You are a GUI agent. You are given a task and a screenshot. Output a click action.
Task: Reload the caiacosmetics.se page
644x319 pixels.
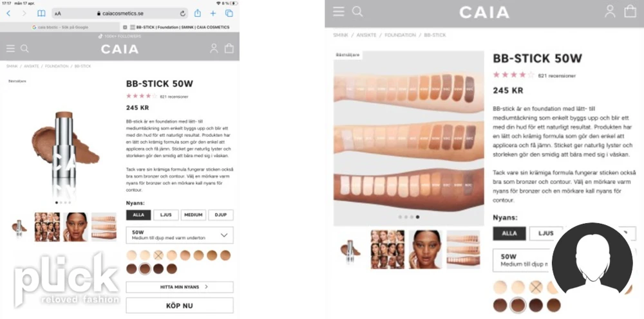pos(183,14)
